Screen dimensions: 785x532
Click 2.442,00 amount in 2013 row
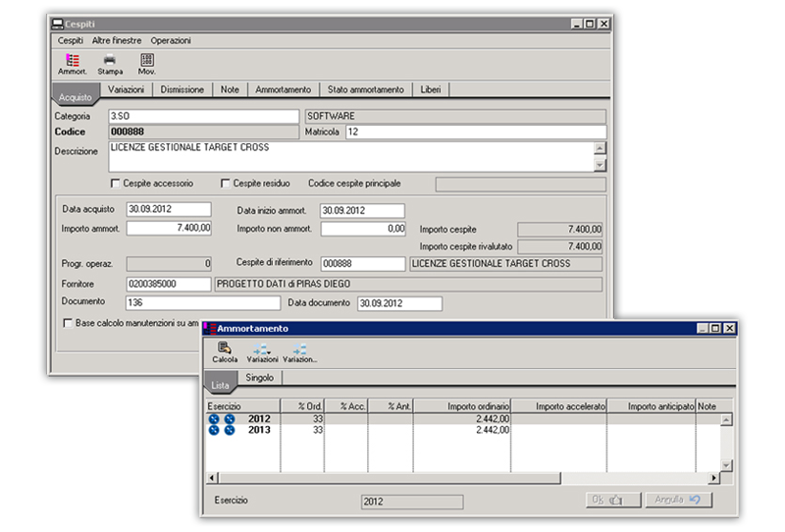(x=493, y=430)
